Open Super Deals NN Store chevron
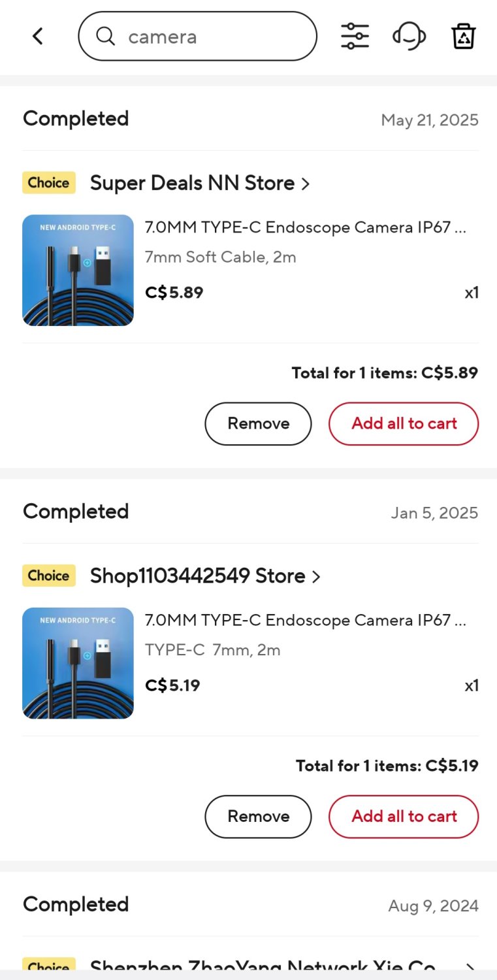497x980 pixels. pos(306,184)
